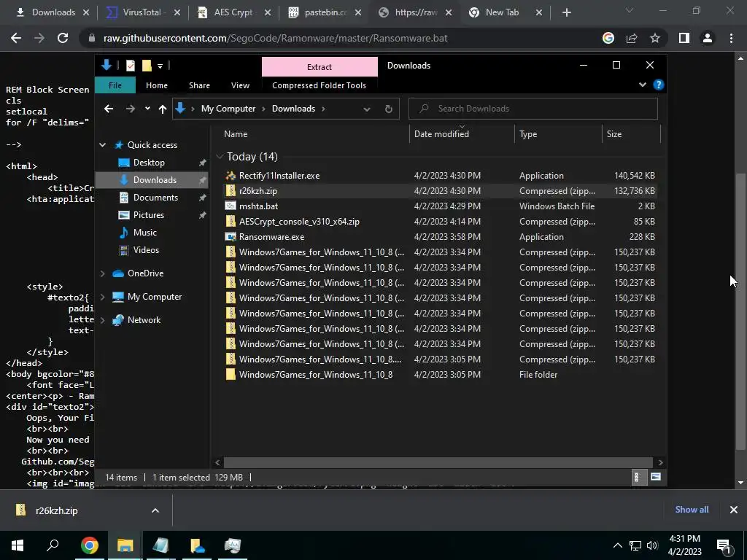Image resolution: width=747 pixels, height=560 pixels.
Task: Open address bar previous locations dropdown
Action: point(367,109)
